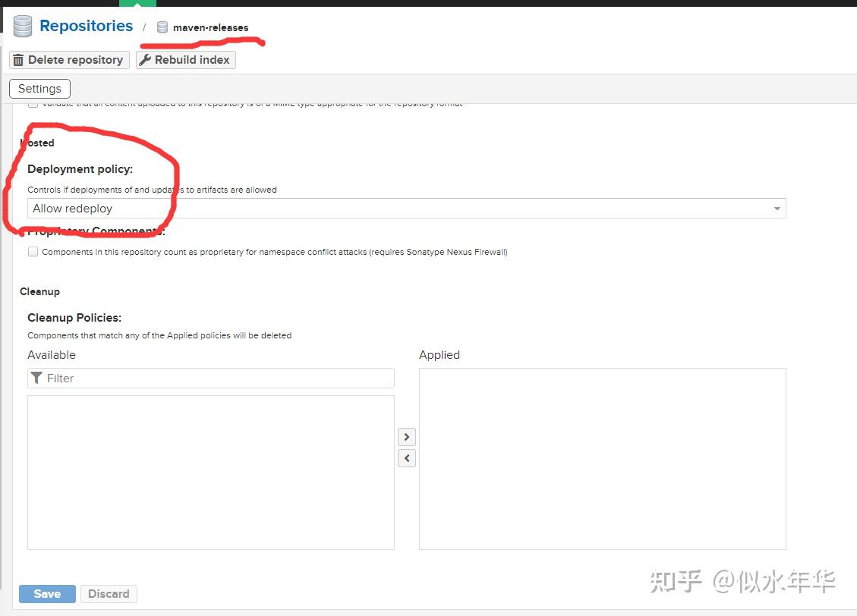
Task: Click the right arrow to apply a policy
Action: (406, 437)
